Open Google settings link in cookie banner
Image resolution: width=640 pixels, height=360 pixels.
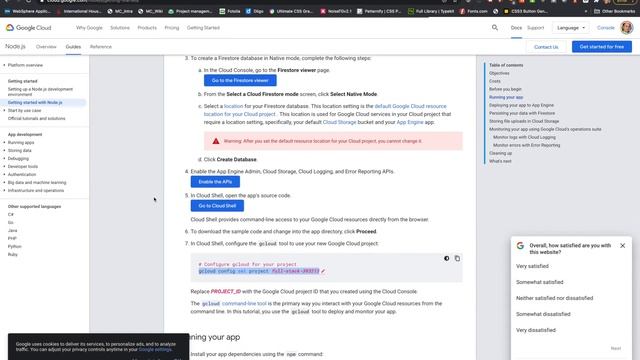click(155, 349)
